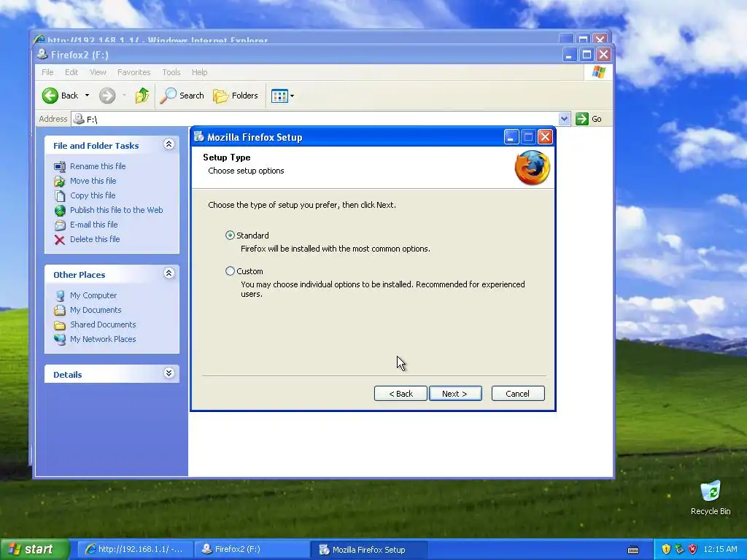747x560 pixels.
Task: Click the My Documents folder icon
Action: click(60, 311)
